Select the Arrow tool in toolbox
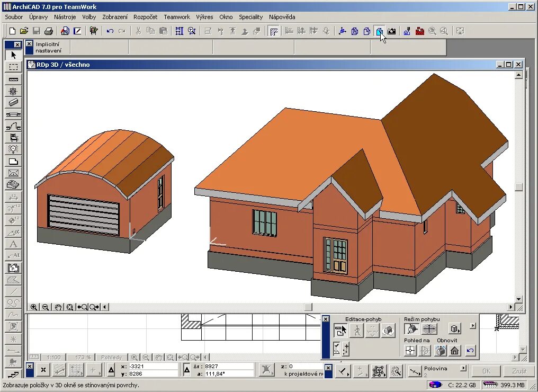Screen dimensions: 538x392 13,55
